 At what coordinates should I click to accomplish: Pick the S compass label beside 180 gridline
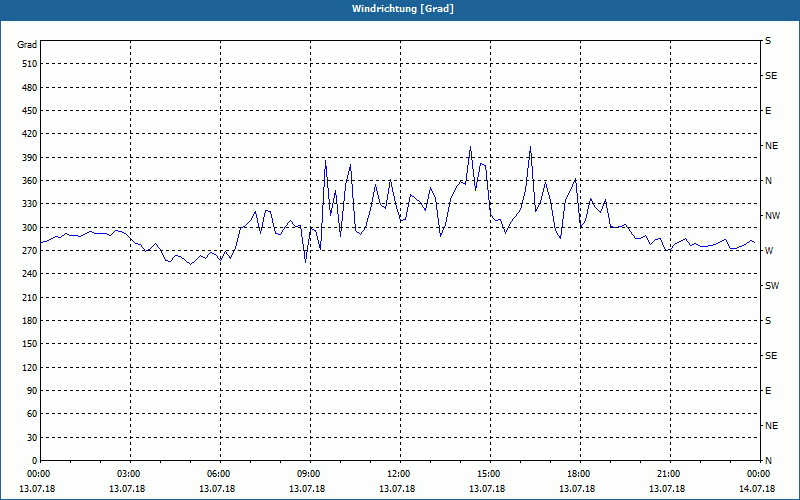[x=768, y=321]
